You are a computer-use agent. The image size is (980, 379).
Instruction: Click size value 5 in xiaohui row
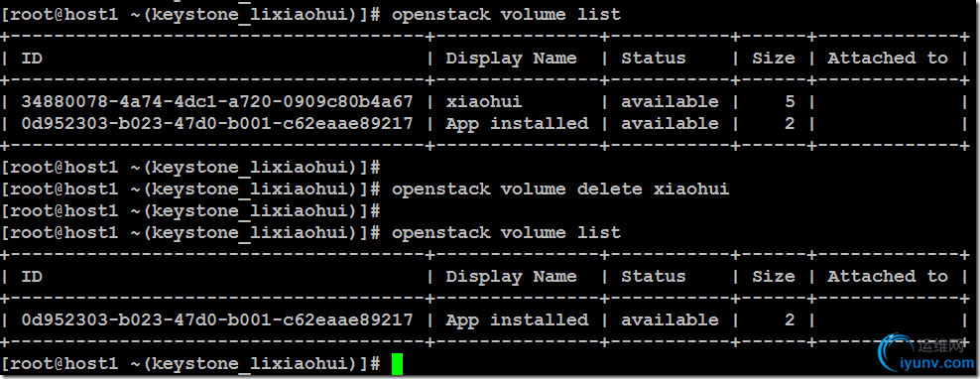(x=790, y=101)
